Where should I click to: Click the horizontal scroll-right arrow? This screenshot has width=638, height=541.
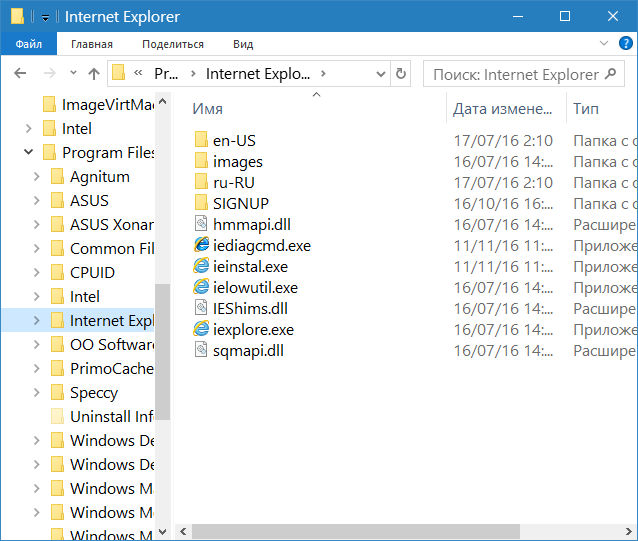[x=629, y=531]
